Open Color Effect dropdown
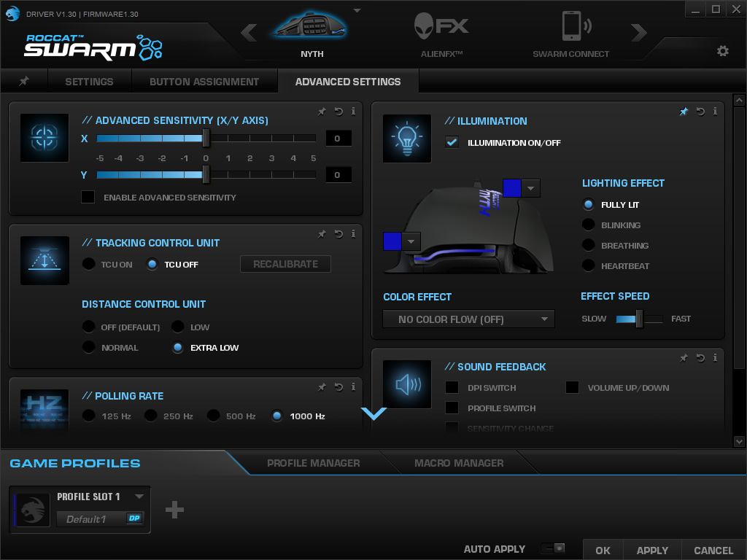The image size is (747, 560). [468, 319]
